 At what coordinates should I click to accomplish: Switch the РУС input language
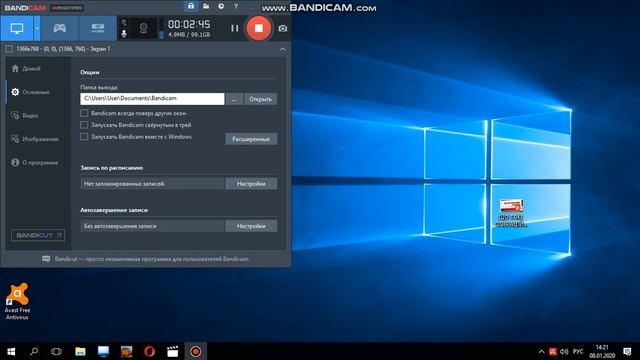click(578, 351)
